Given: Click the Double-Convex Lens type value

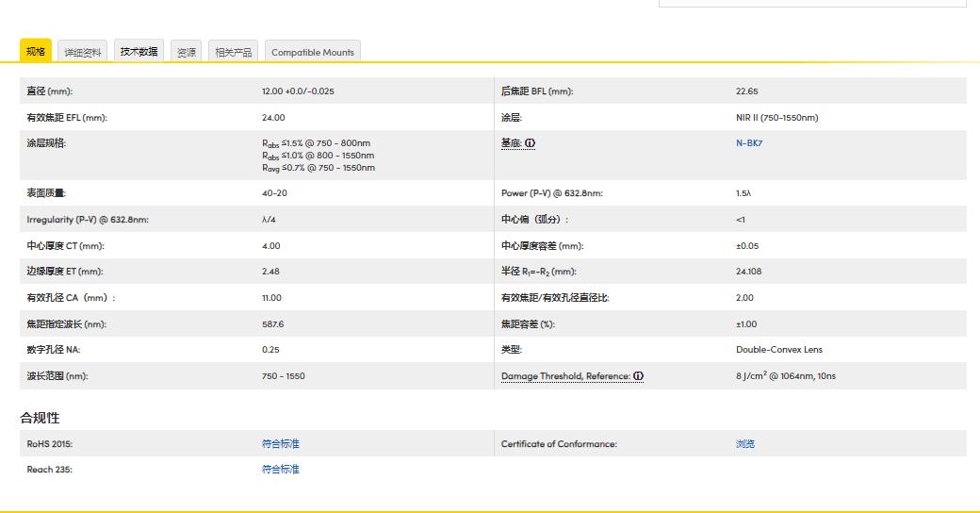Looking at the screenshot, I should click(x=778, y=350).
